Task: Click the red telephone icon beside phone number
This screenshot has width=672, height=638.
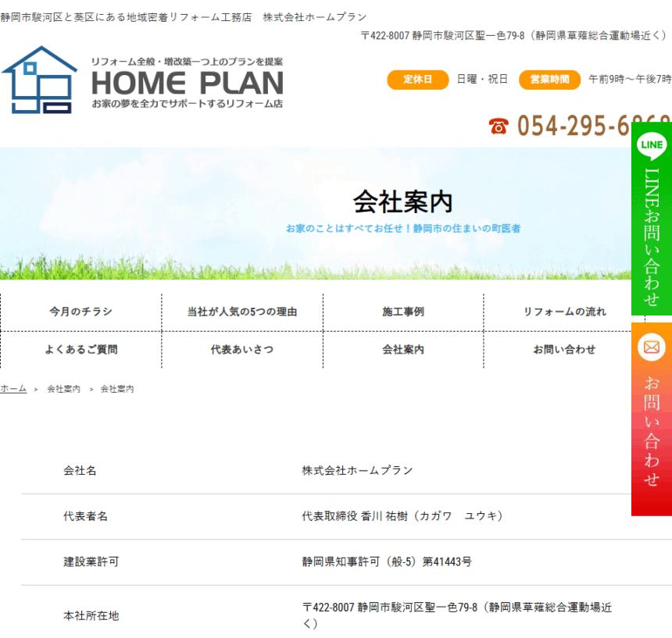Action: (x=498, y=126)
